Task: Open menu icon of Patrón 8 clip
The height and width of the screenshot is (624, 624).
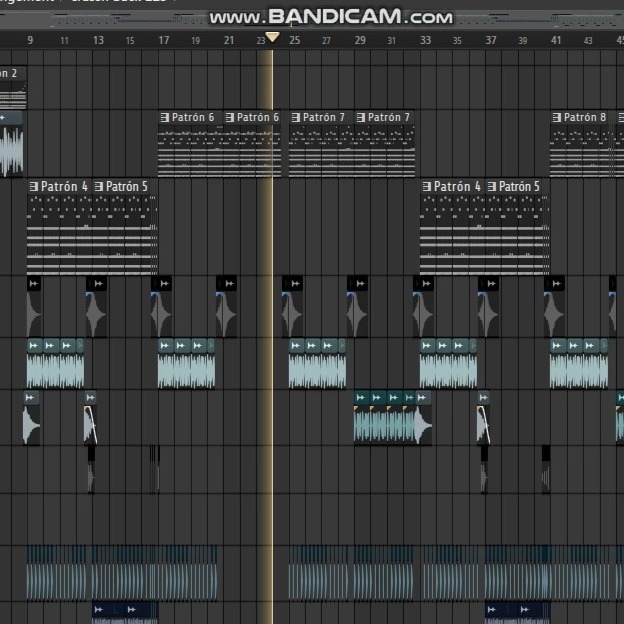Action: tap(557, 117)
